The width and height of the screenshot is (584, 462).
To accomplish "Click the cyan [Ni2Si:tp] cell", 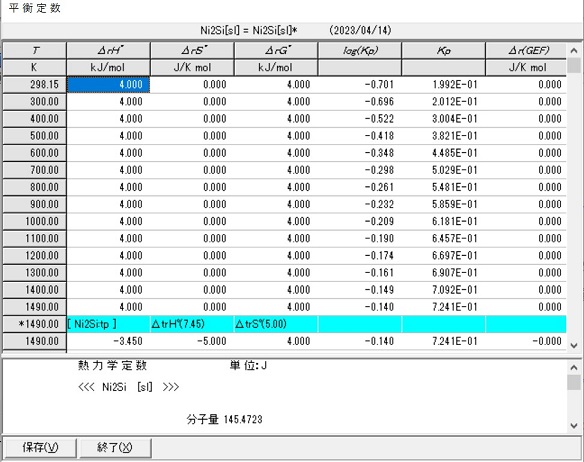I will (x=108, y=324).
